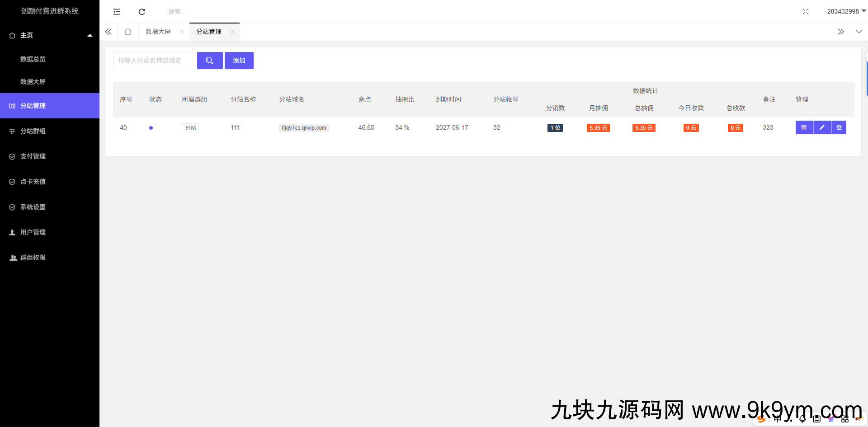
Task: Delete site 111 using the trash icon
Action: coord(804,127)
